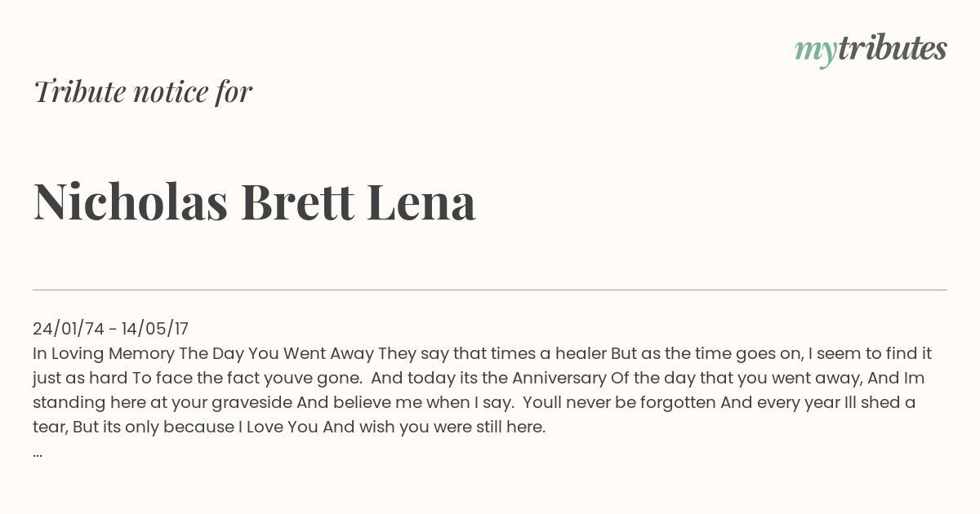Screen dimensions: 980x514
Task: Click the word 'Brett' in the title
Action: pyautogui.click(x=297, y=202)
